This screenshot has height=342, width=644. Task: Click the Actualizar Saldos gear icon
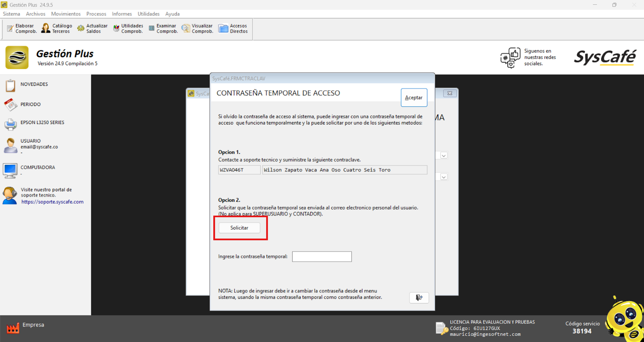coord(81,29)
